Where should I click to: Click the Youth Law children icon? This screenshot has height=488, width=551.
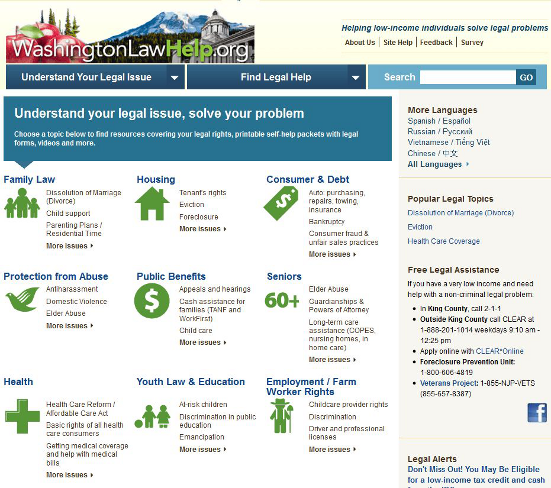(152, 417)
